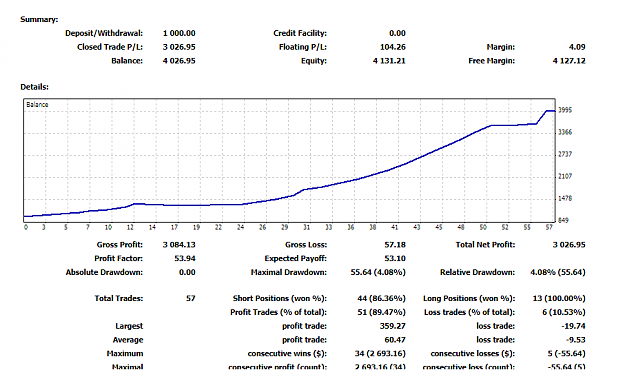Image resolution: width=625 pixels, height=370 pixels.
Task: Select consecutive losses value 5 (-55.64)
Action: point(566,354)
